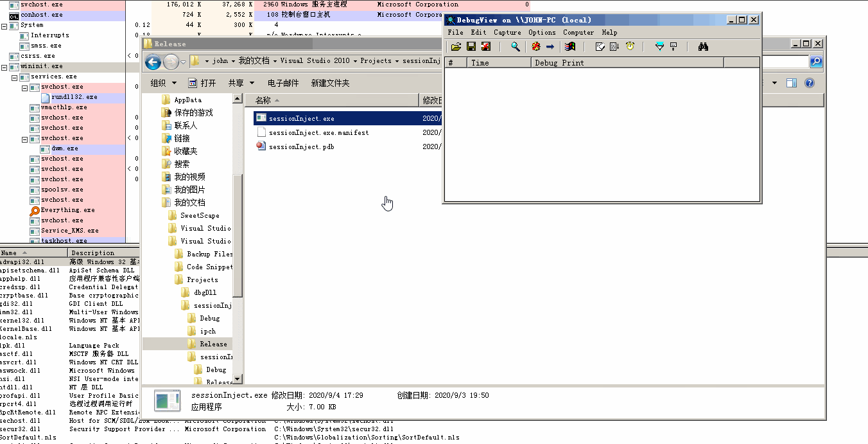
Task: Clear DebugView display with eraser icon
Action: click(600, 47)
